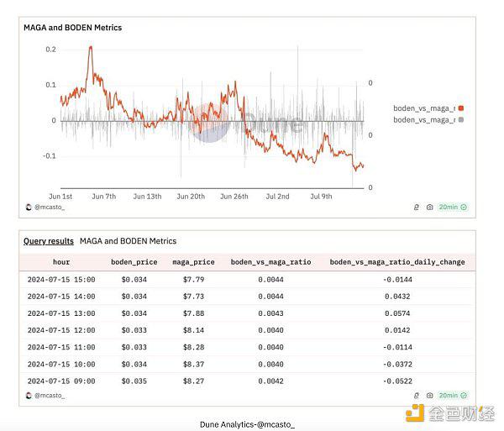The height and width of the screenshot is (431, 504).
Task: Click the gray legend swatch
Action: (461, 119)
